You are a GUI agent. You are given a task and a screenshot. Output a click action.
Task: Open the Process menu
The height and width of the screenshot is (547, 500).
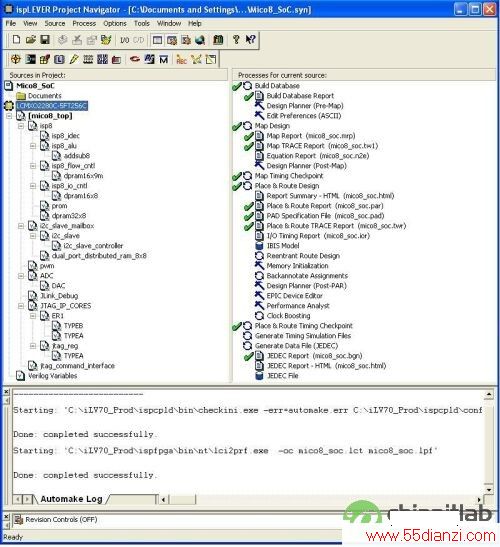(84, 23)
